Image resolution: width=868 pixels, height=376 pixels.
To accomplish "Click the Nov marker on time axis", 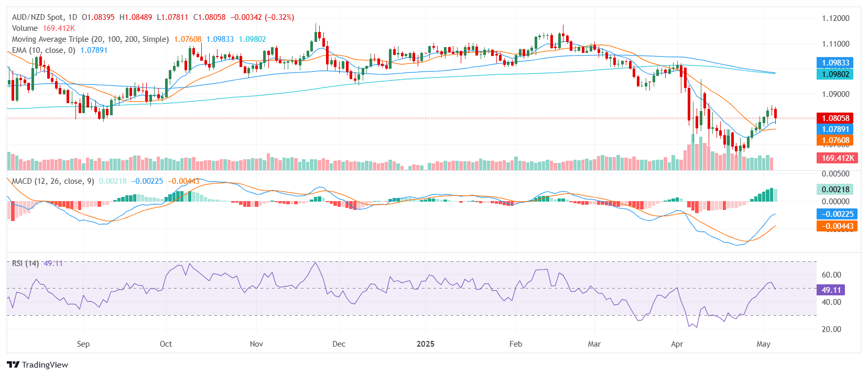I will pyautogui.click(x=256, y=344).
